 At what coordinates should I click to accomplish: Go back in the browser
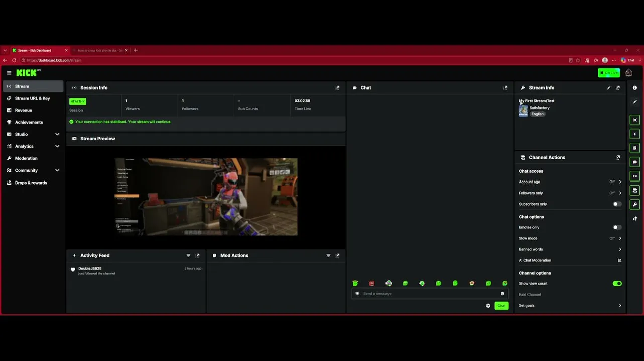point(5,60)
